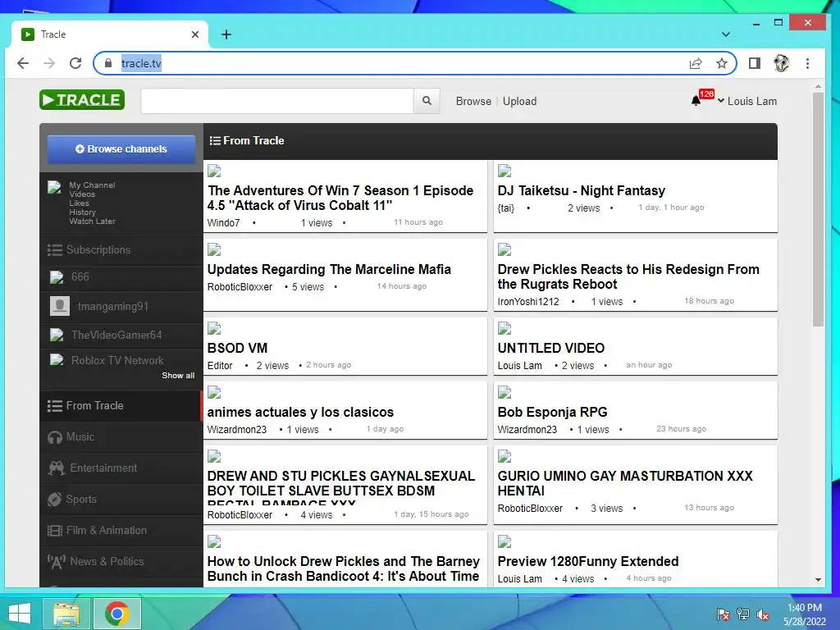The width and height of the screenshot is (840, 630).
Task: Click the Browse channels button
Action: pos(121,149)
